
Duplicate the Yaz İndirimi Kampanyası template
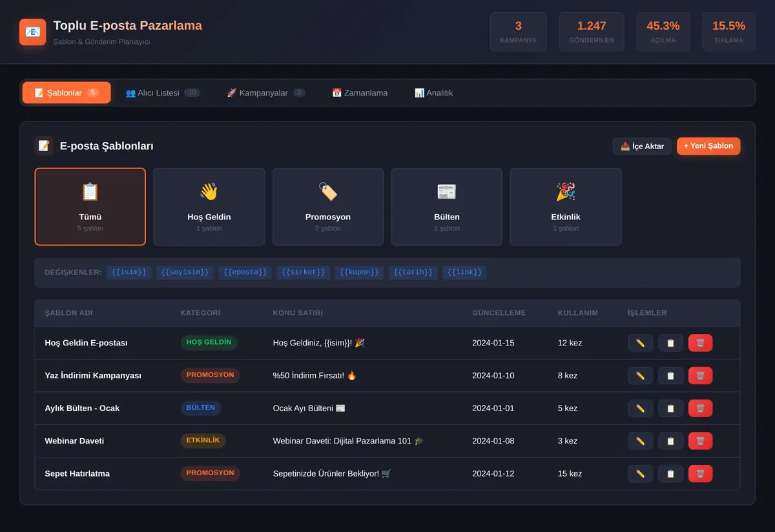(670, 376)
